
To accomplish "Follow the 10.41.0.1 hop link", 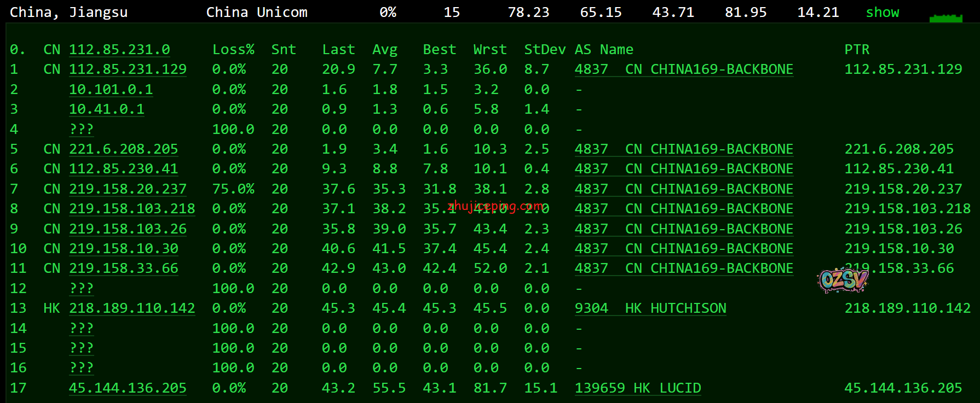I will pyautogui.click(x=107, y=109).
